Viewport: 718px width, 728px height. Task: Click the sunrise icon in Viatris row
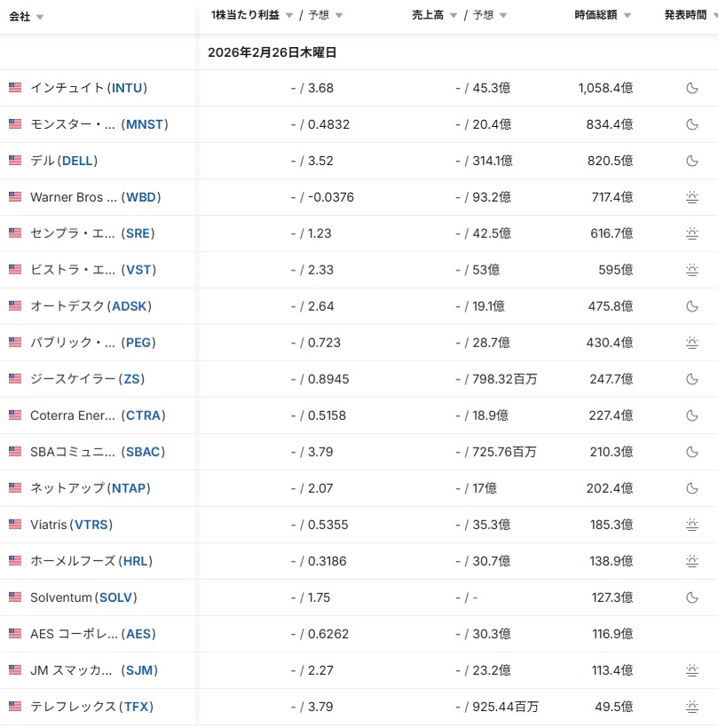coord(692,525)
